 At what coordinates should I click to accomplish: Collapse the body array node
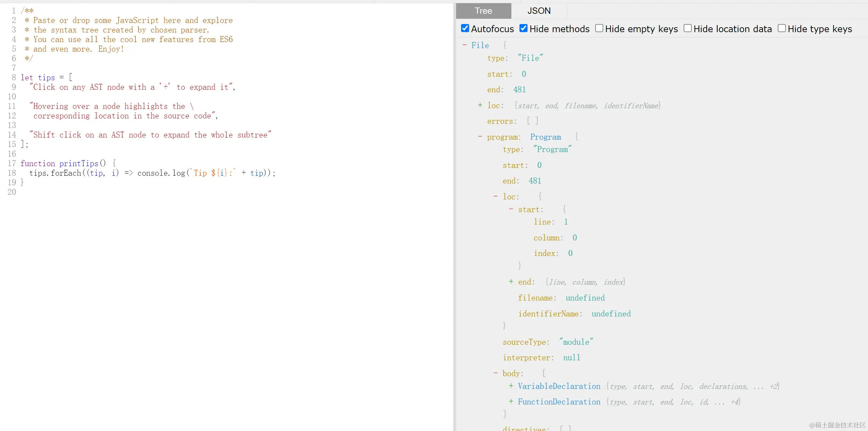pyautogui.click(x=496, y=373)
